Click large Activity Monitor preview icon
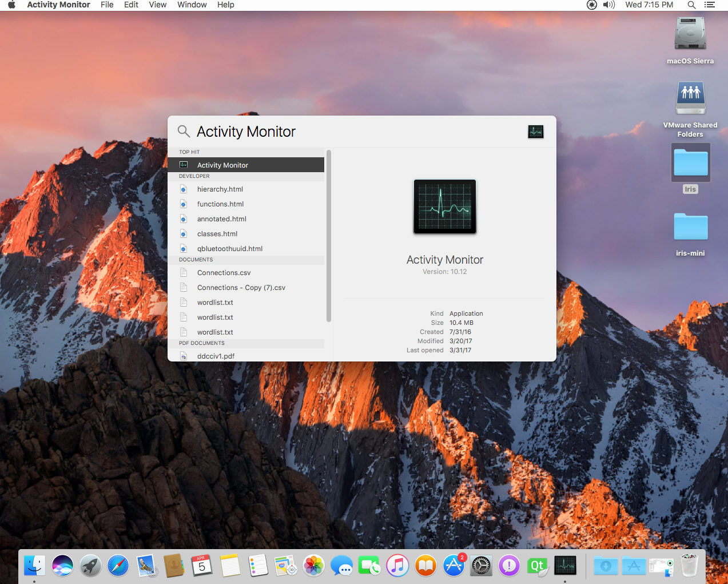The height and width of the screenshot is (584, 728). [x=445, y=206]
